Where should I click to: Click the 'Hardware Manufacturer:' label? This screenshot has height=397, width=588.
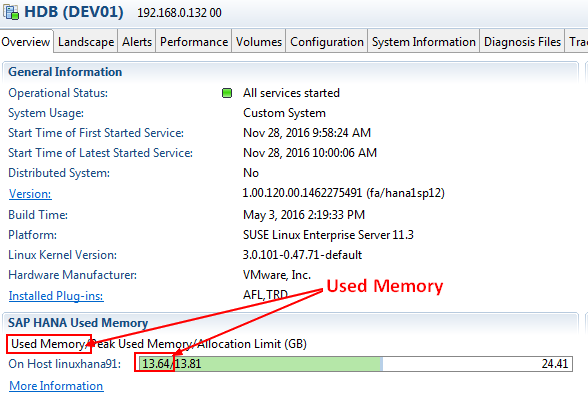point(72,275)
